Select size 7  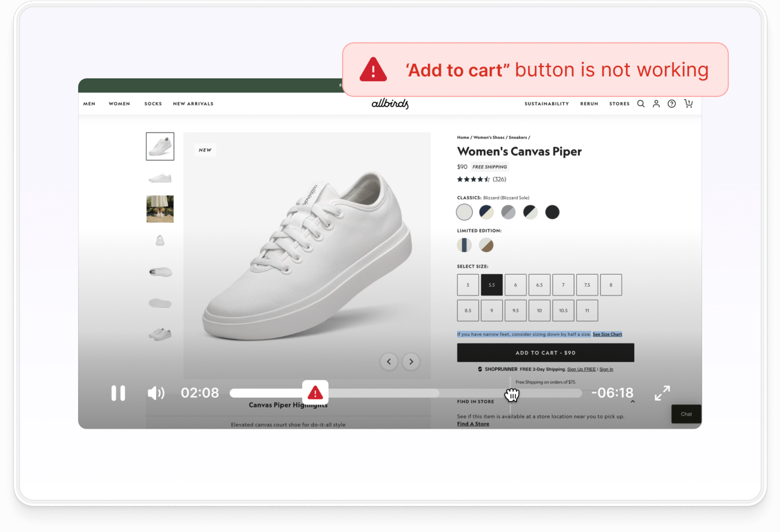tap(563, 285)
